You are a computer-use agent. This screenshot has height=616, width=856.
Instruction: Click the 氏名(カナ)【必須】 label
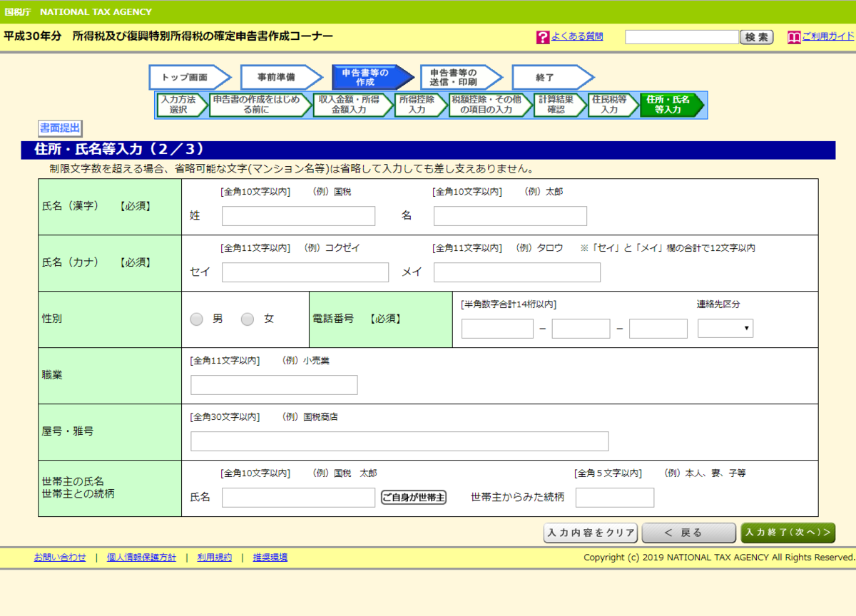pyautogui.click(x=97, y=262)
